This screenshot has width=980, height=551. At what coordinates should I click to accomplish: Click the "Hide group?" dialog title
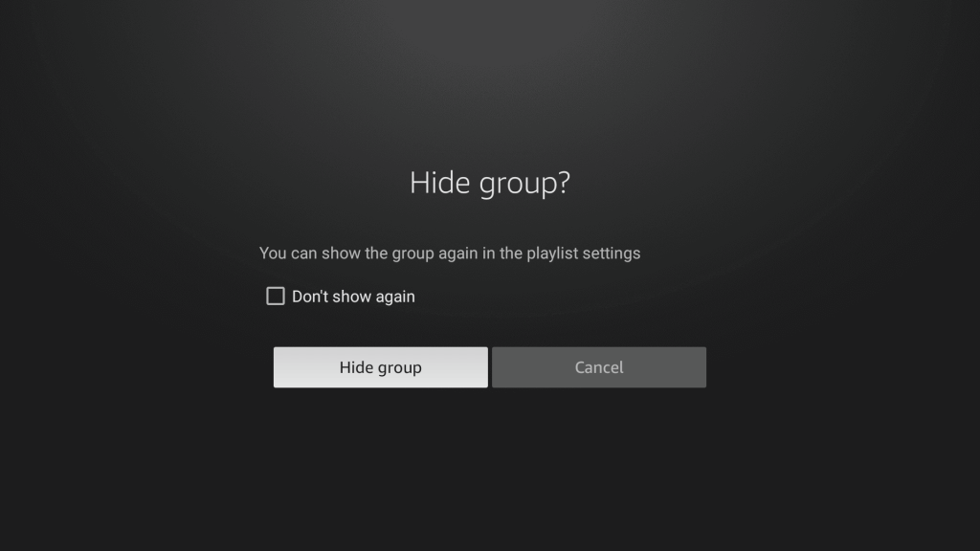tap(489, 183)
